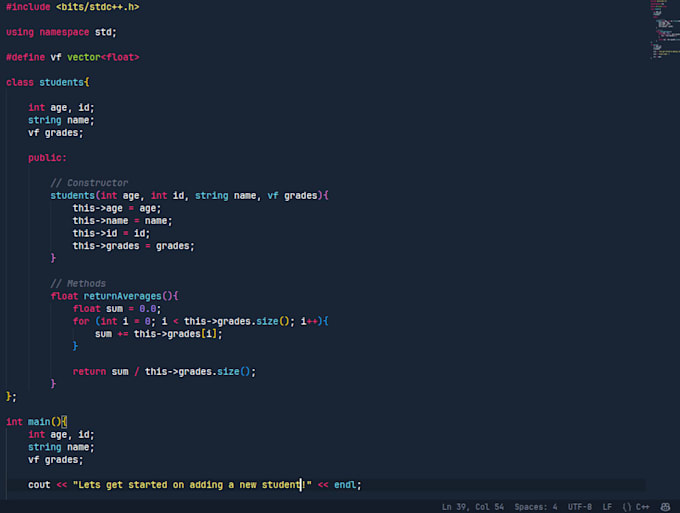This screenshot has height=513, width=680.
Task: Click the cout << "Lets get started line
Action: pos(195,485)
